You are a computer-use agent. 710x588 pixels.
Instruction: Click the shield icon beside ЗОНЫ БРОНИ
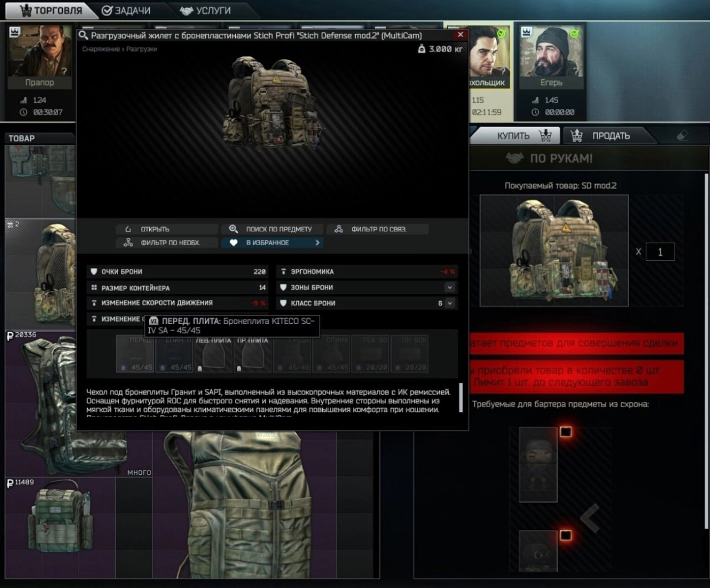283,287
